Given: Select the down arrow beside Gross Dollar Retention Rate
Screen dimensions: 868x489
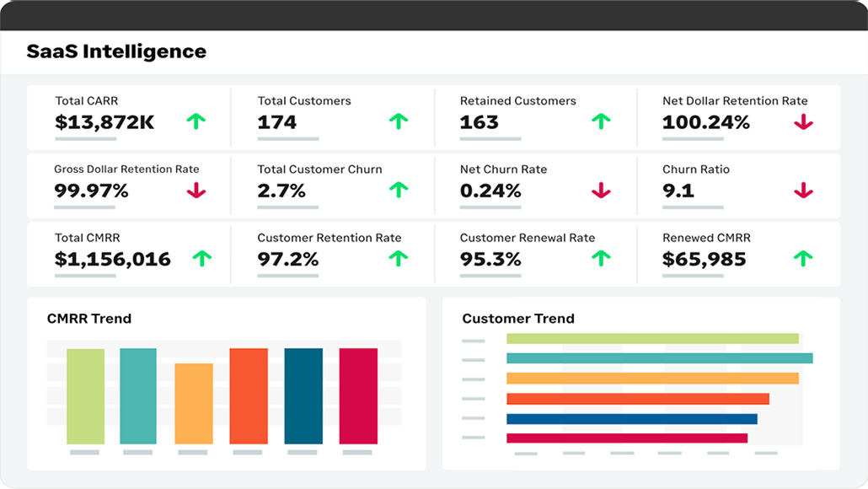Looking at the screenshot, I should pos(196,191).
